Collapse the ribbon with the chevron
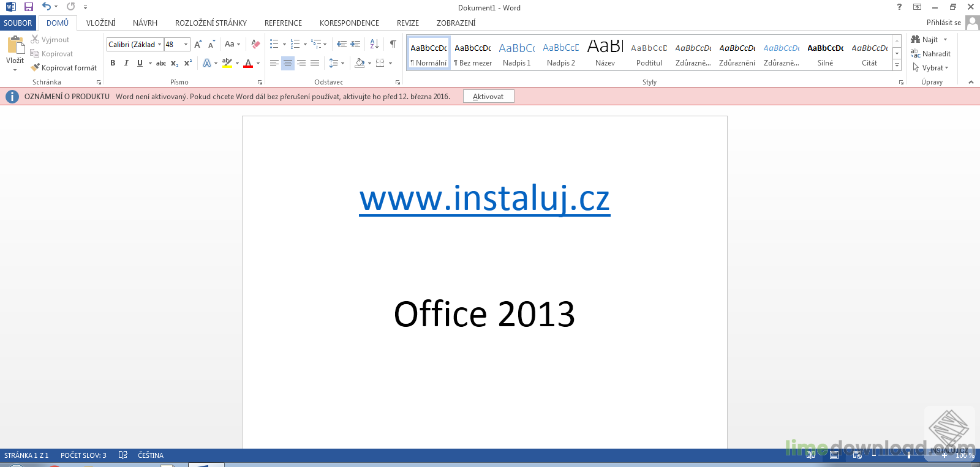The height and width of the screenshot is (467, 980). pos(971,82)
